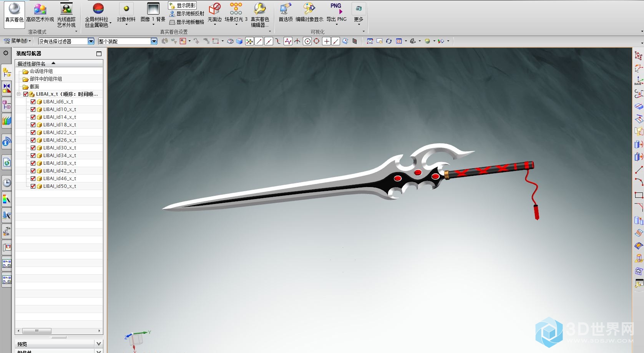Viewport: 644px width, 353px height.
Task: Select the 会话组件组 folder
Action: (x=38, y=71)
